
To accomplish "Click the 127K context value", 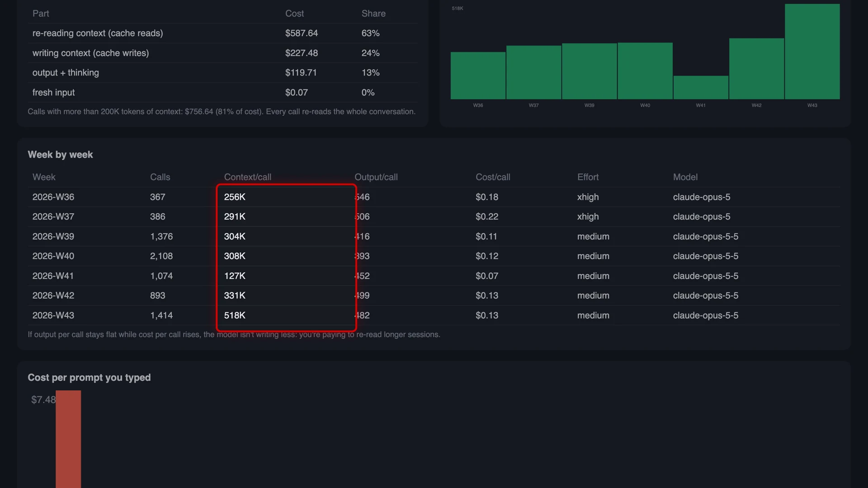I will pyautogui.click(x=235, y=276).
